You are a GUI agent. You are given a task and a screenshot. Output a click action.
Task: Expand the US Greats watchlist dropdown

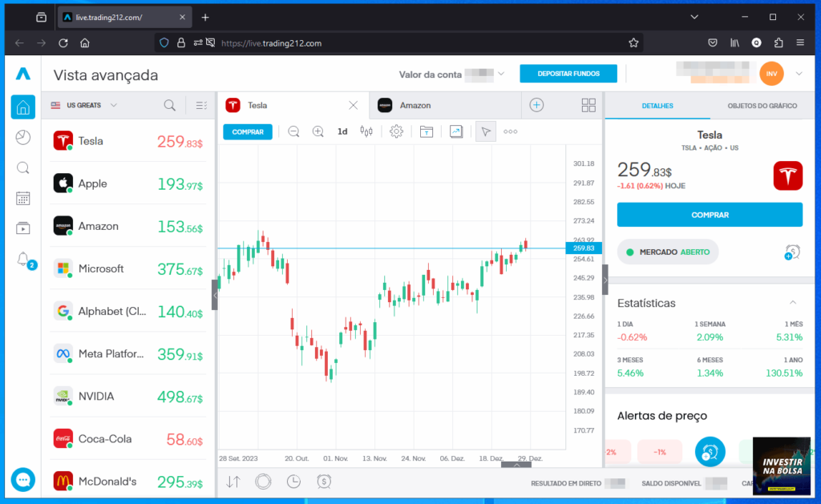point(114,105)
